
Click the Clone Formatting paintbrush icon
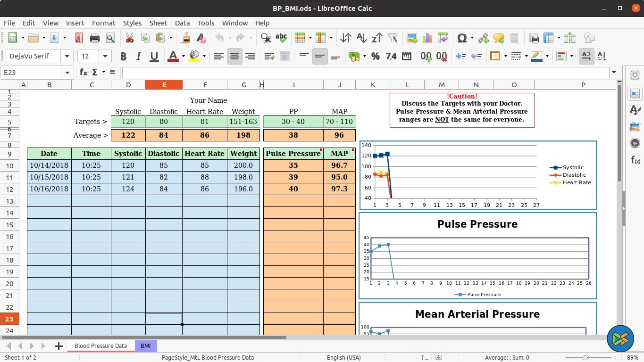pos(186,38)
